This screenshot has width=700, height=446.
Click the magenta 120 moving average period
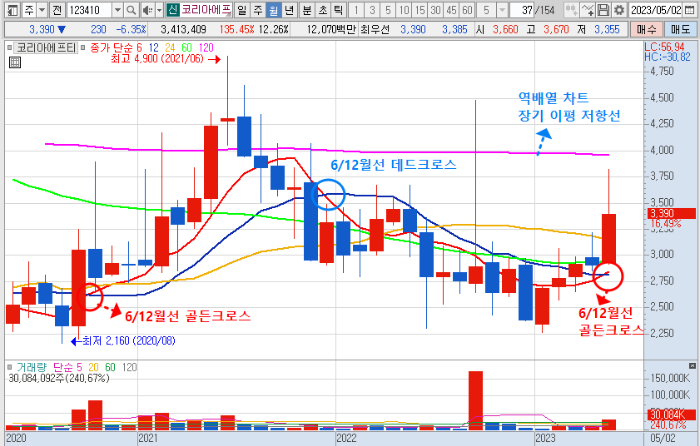[x=206, y=48]
